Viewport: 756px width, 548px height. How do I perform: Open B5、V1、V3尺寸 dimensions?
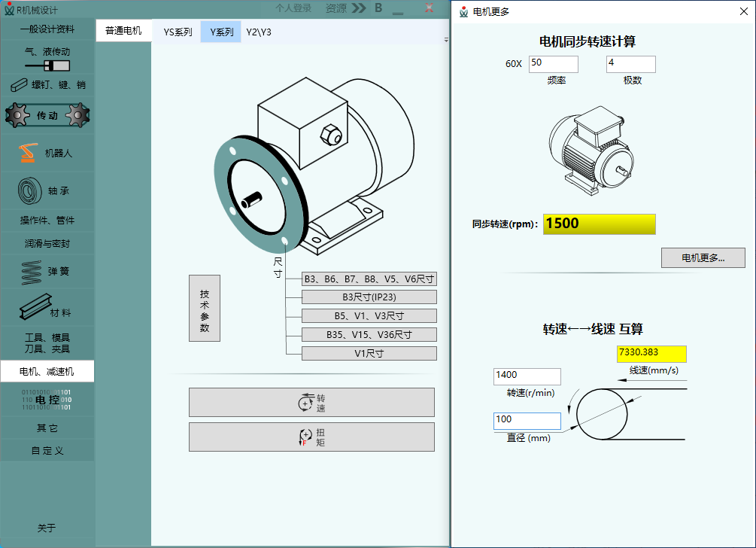click(369, 316)
